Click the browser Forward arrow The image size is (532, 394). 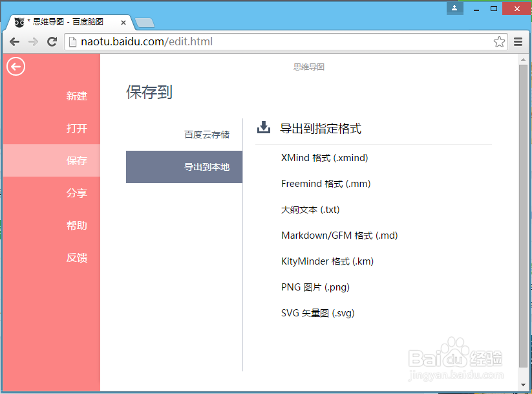(x=33, y=42)
